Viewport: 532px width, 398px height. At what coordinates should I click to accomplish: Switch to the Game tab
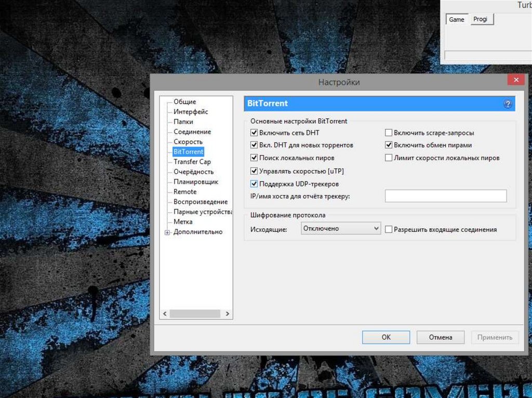457,20
